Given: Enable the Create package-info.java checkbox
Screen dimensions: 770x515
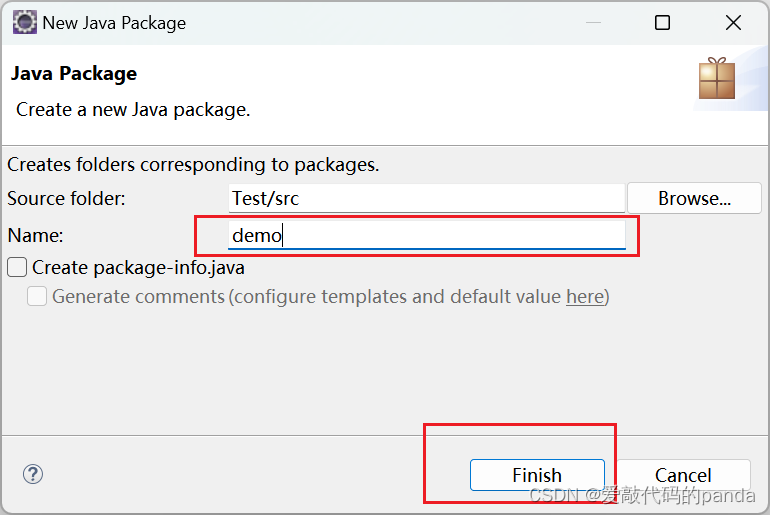Looking at the screenshot, I should [17, 268].
